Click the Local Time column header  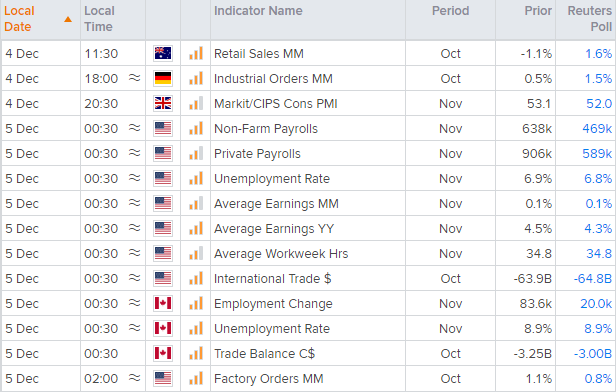[99, 19]
